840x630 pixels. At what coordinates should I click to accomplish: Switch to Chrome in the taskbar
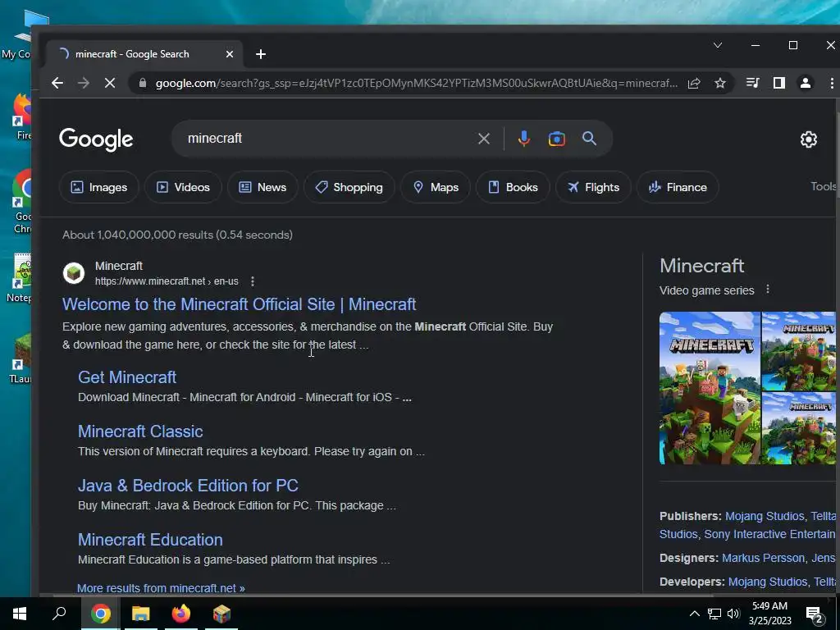(100, 614)
